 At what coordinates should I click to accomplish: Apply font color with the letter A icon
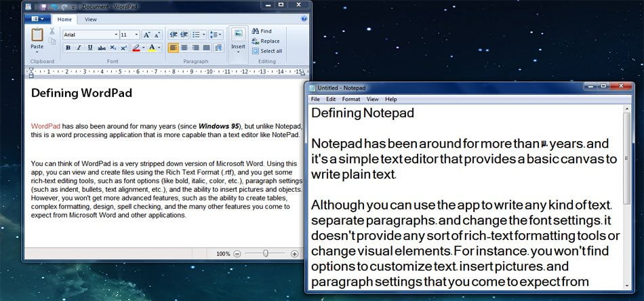point(152,47)
